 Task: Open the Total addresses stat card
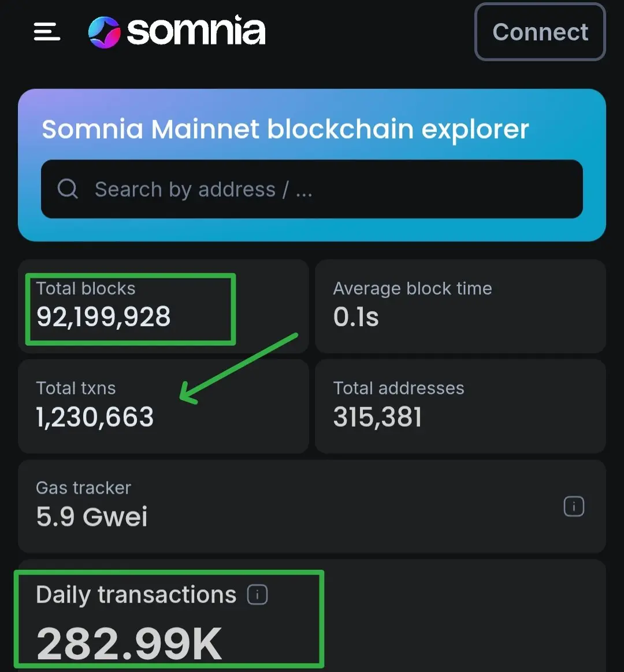coord(460,406)
